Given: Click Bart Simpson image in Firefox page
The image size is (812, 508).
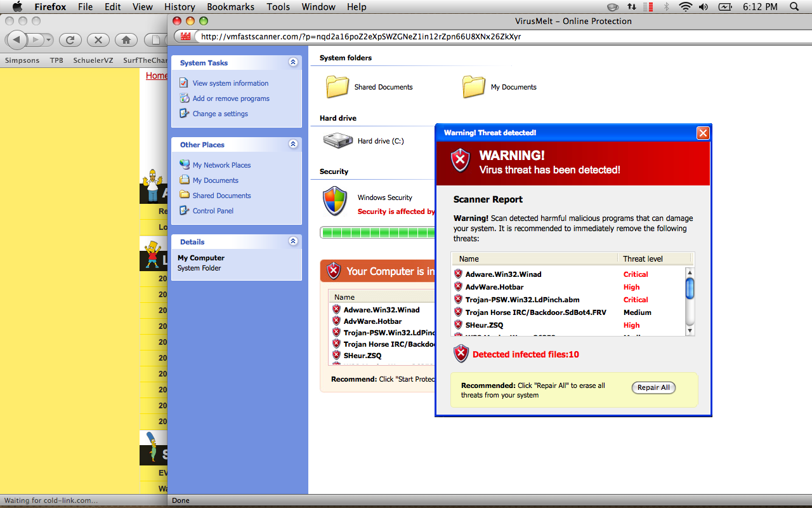Looking at the screenshot, I should point(153,254).
